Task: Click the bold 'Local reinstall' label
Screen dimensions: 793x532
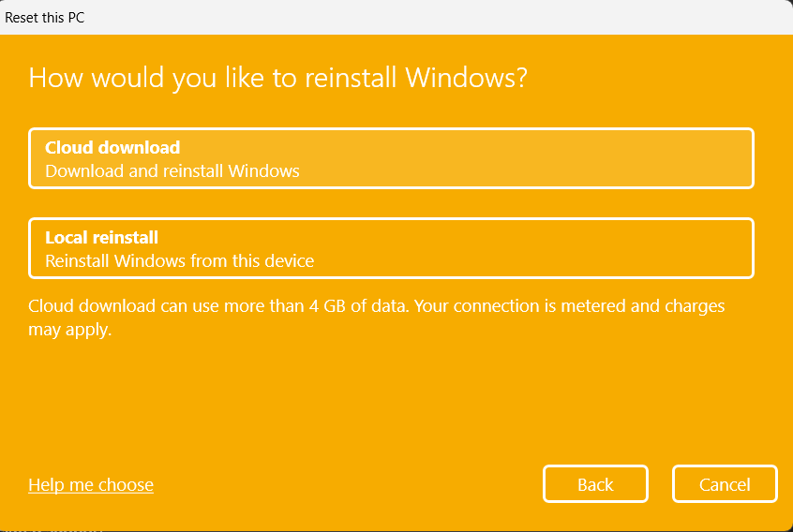Action: [x=101, y=238]
